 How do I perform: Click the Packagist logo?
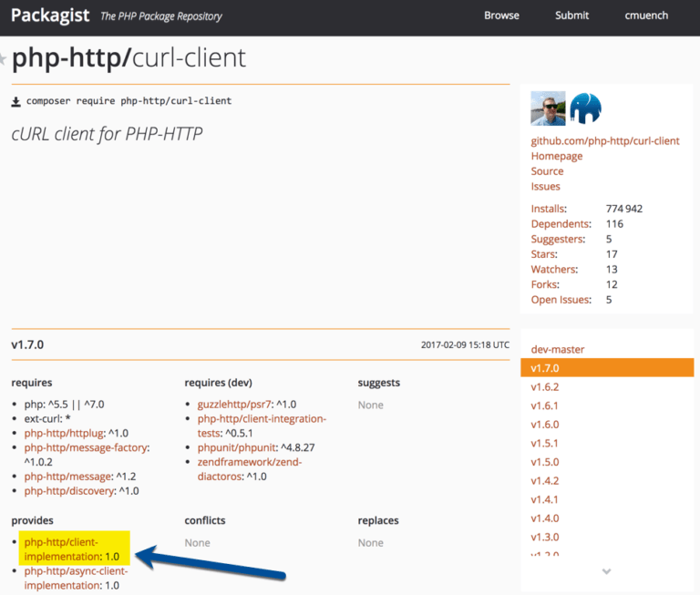click(50, 15)
